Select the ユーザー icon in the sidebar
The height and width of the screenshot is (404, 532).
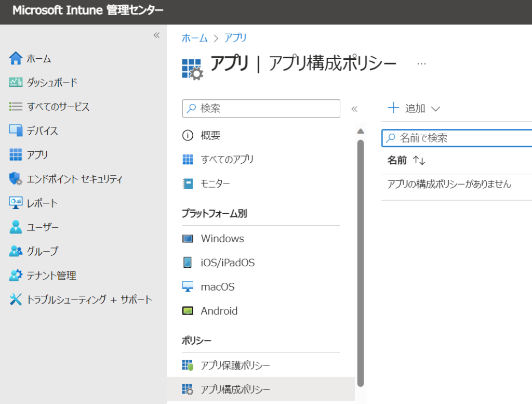[16, 227]
